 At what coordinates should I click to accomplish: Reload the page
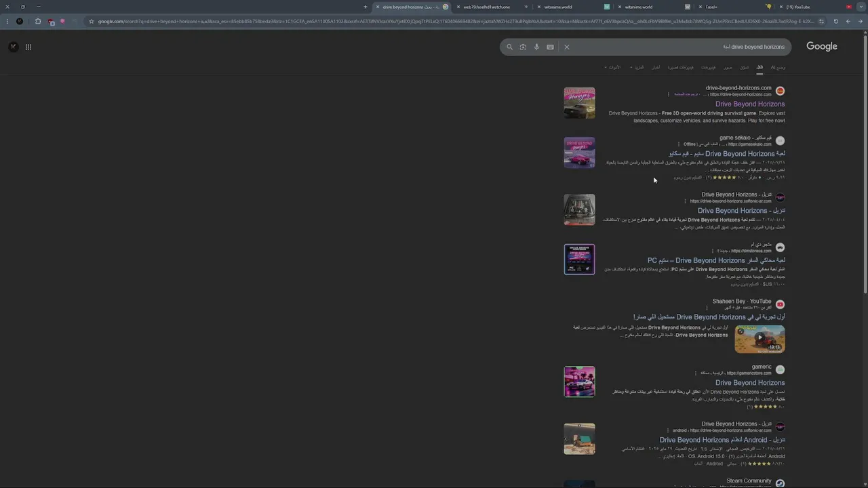pyautogui.click(x=835, y=21)
